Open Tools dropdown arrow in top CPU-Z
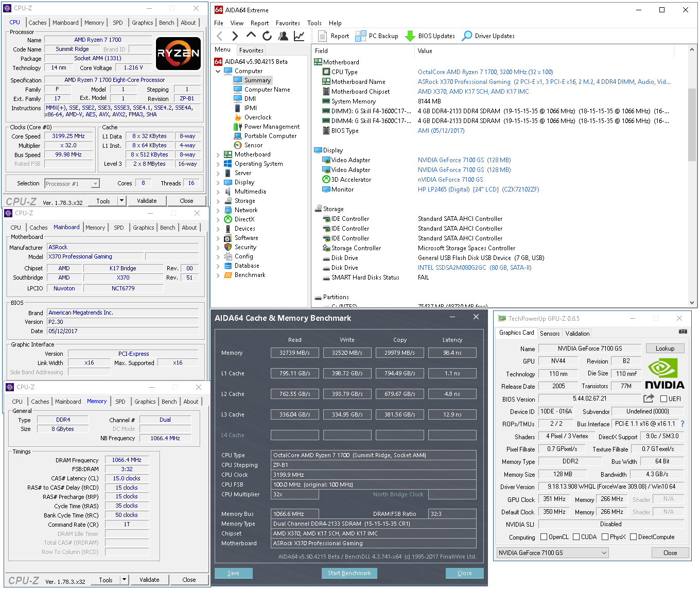The height and width of the screenshot is (589, 700). [x=122, y=201]
